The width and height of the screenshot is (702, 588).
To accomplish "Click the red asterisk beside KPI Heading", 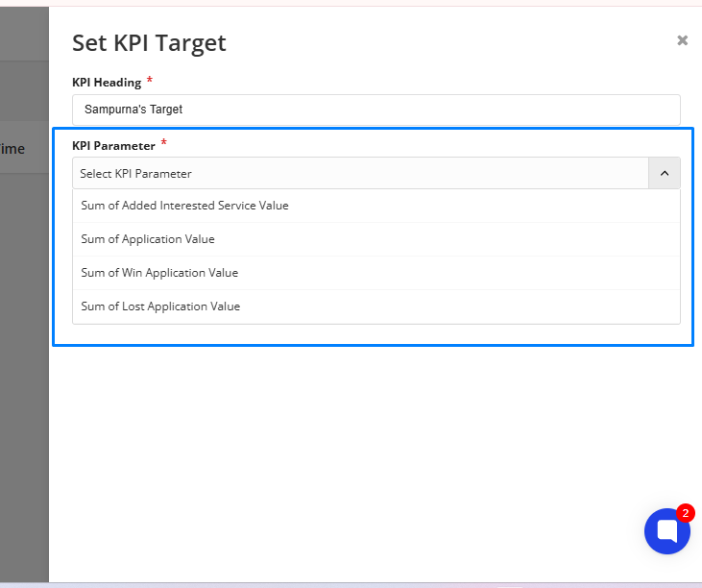I will coord(150,80).
